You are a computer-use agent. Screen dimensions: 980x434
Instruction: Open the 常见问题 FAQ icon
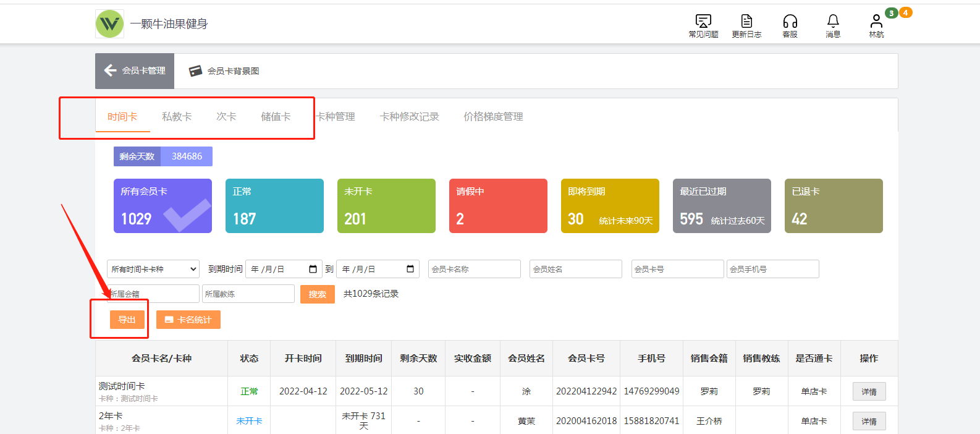coord(703,22)
